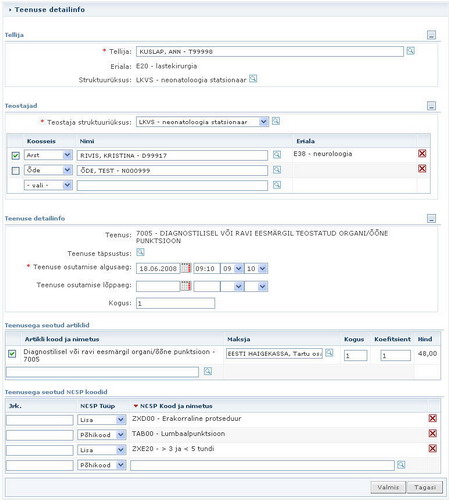Viewport: 449px width, 500px height.
Task: Click the price value 48,00
Action: [x=427, y=353]
